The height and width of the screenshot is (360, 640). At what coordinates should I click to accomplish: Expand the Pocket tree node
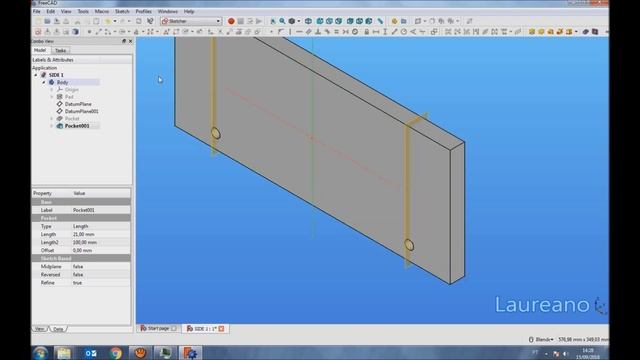pyautogui.click(x=52, y=118)
